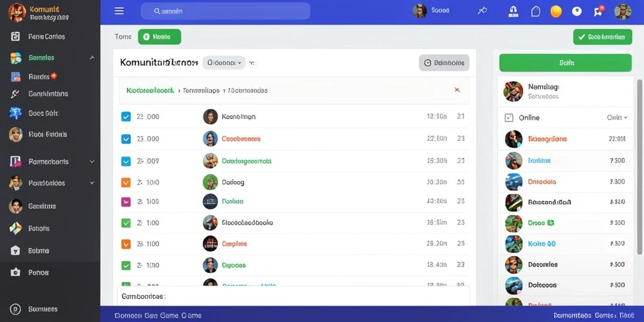
Task: Open the headset support icon
Action: 513,11
